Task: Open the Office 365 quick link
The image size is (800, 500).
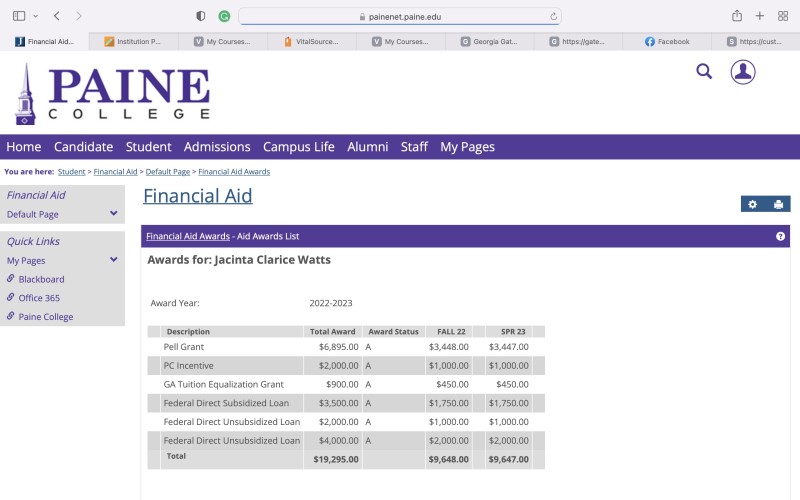Action: (39, 298)
